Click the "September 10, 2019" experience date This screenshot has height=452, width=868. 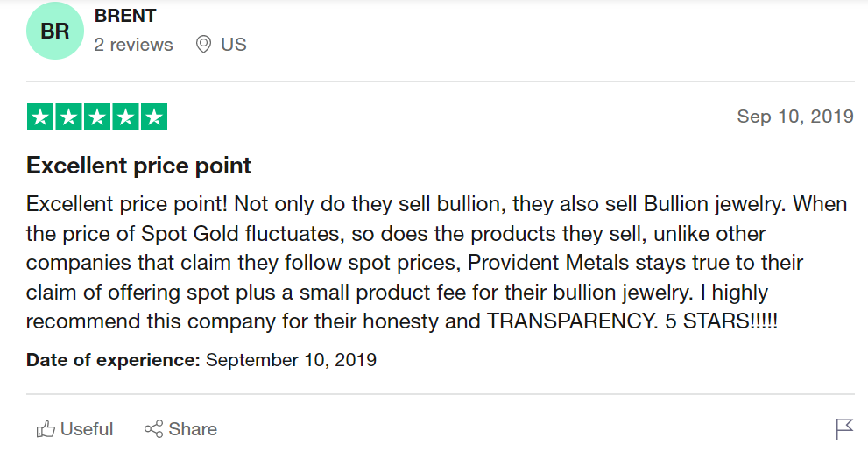[x=291, y=360]
